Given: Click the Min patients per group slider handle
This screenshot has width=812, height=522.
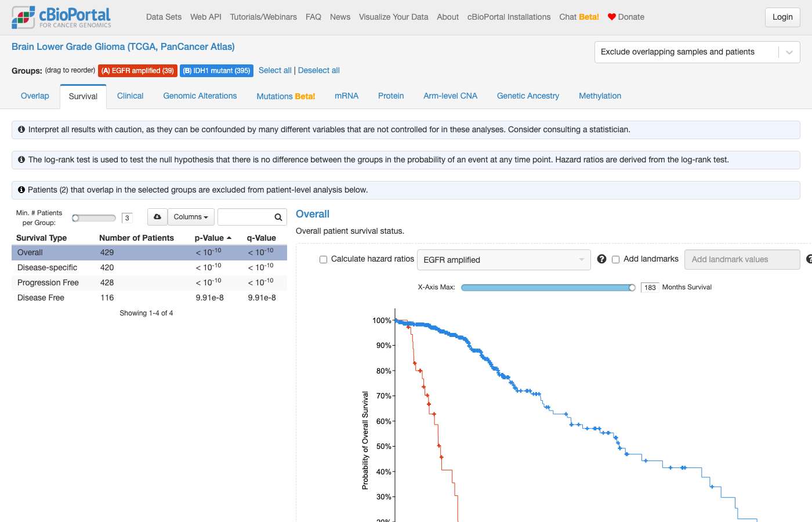Looking at the screenshot, I should coord(75,218).
